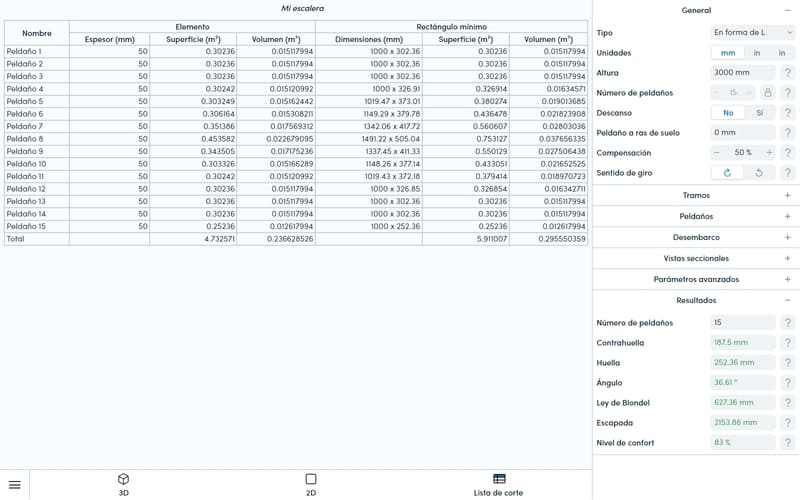Open the hamburger menu

[15, 485]
